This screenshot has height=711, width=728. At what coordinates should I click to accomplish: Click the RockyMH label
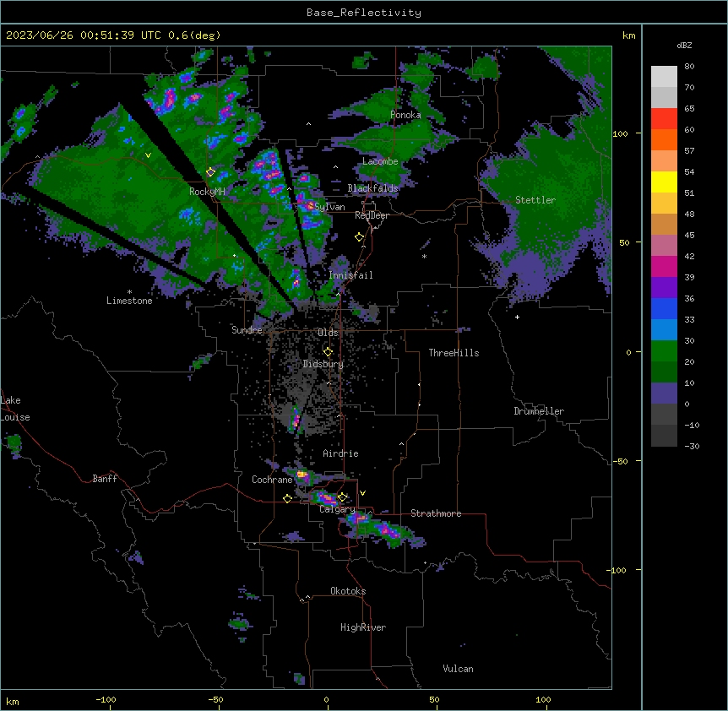pos(207,191)
